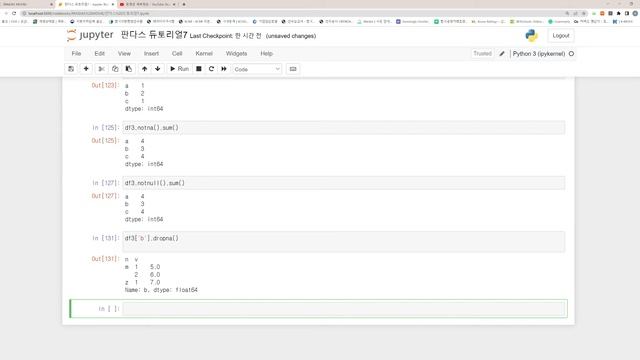Click the empty code cell input

click(344, 309)
